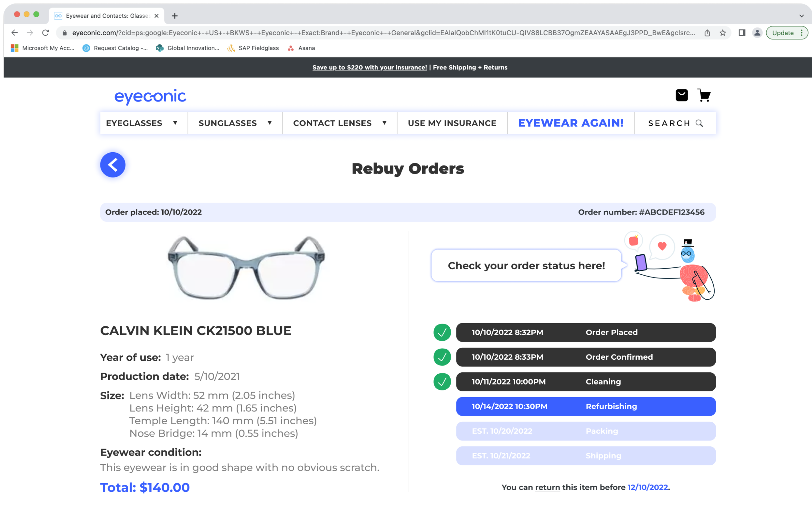Select the Refurbishing status step
This screenshot has width=812, height=509.
tap(586, 406)
